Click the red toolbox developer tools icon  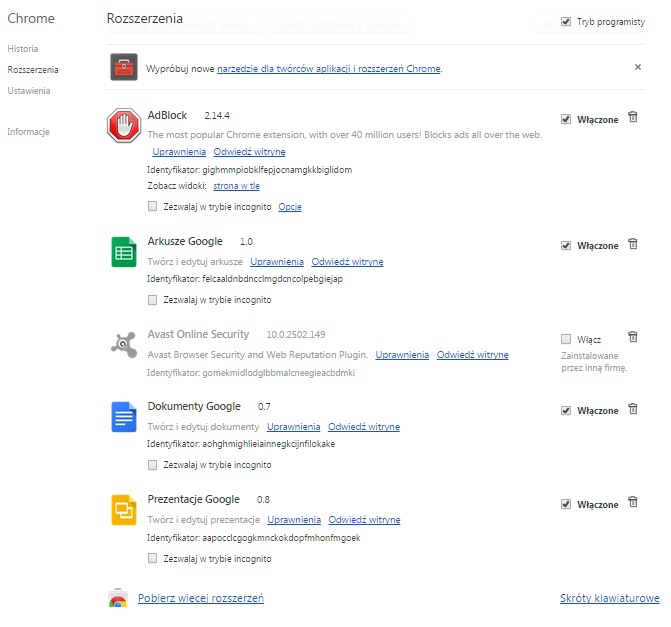(x=124, y=67)
